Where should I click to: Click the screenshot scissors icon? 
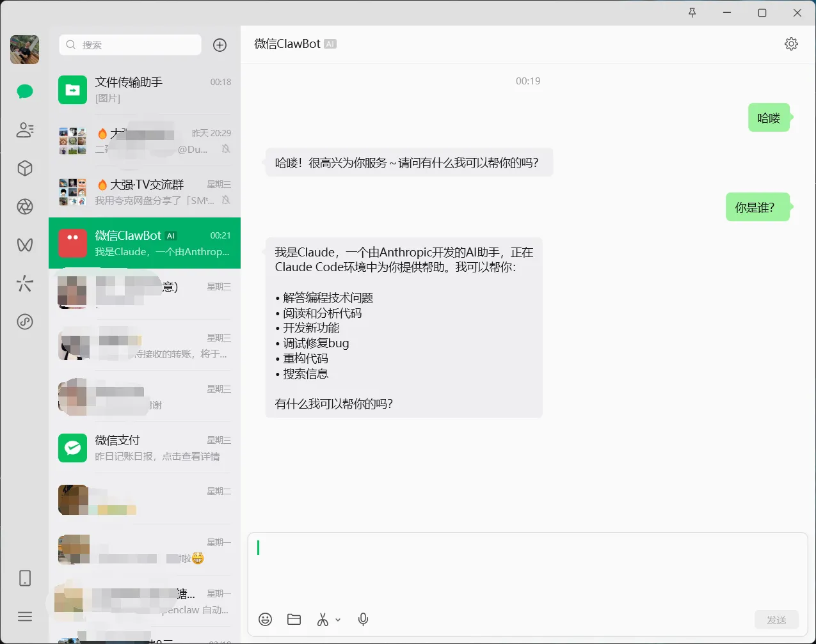[323, 619]
